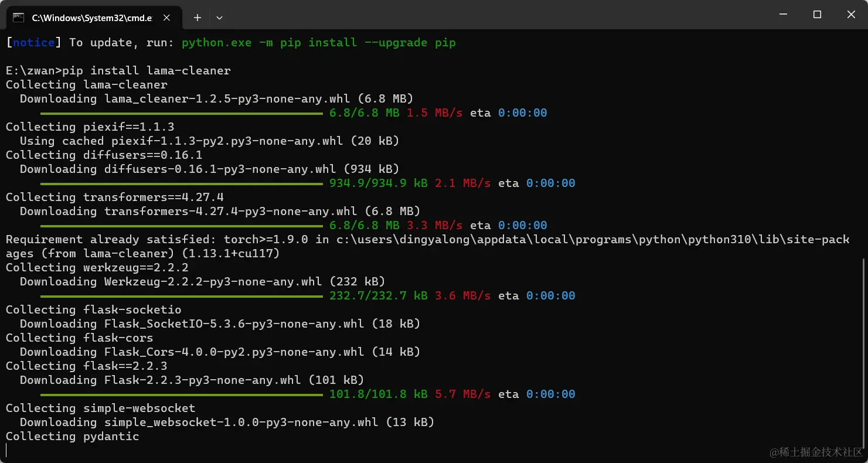Open the new tab dropdown menu
The width and height of the screenshot is (868, 463).
219,18
